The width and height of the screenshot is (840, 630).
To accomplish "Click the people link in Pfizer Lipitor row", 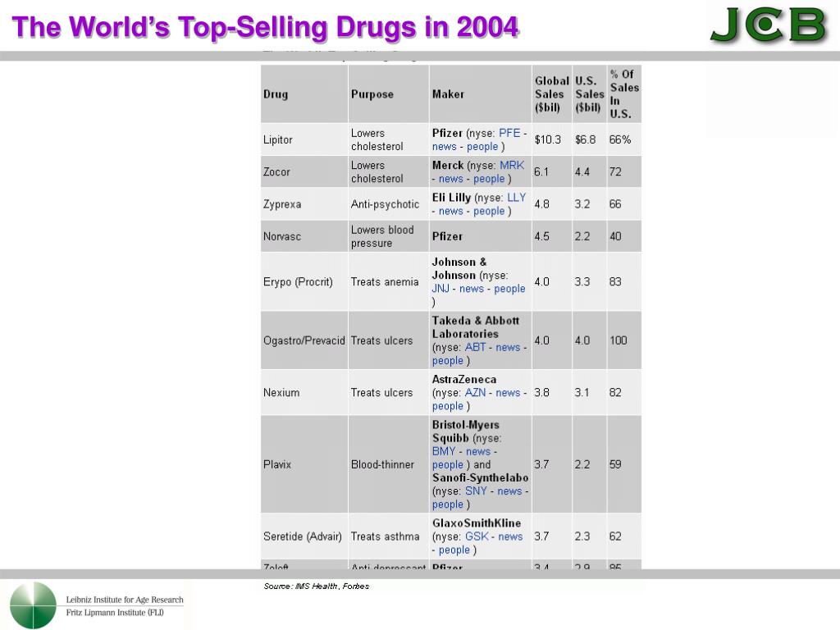I will [x=482, y=146].
